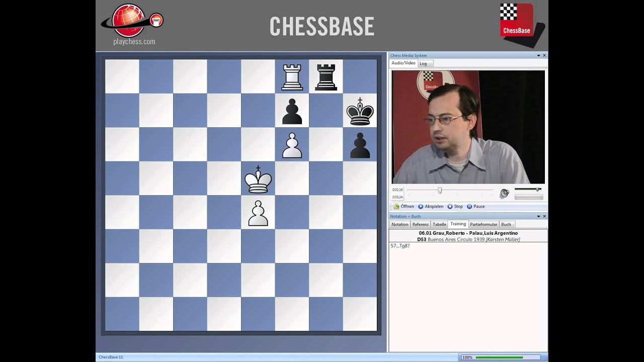
Task: Select the black king on h7
Action: 360,111
